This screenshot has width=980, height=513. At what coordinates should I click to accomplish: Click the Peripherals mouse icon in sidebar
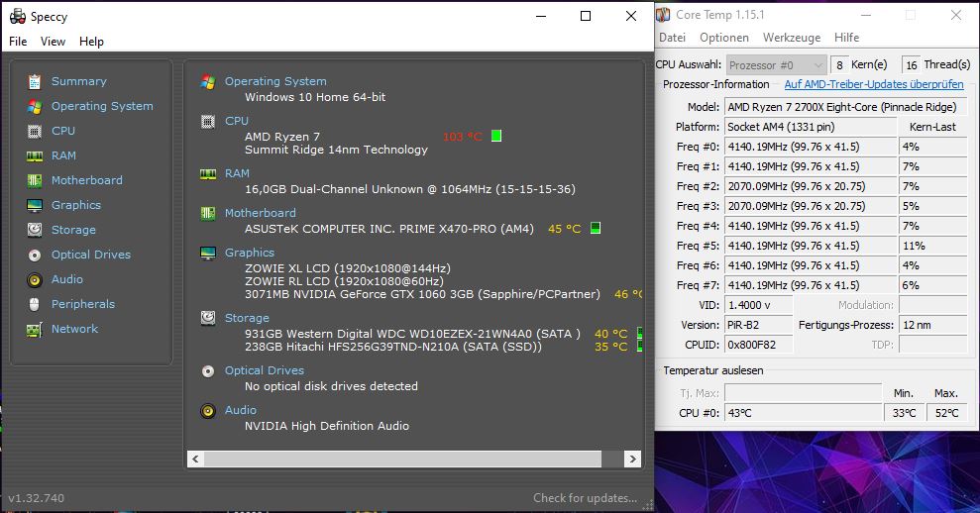tap(35, 304)
